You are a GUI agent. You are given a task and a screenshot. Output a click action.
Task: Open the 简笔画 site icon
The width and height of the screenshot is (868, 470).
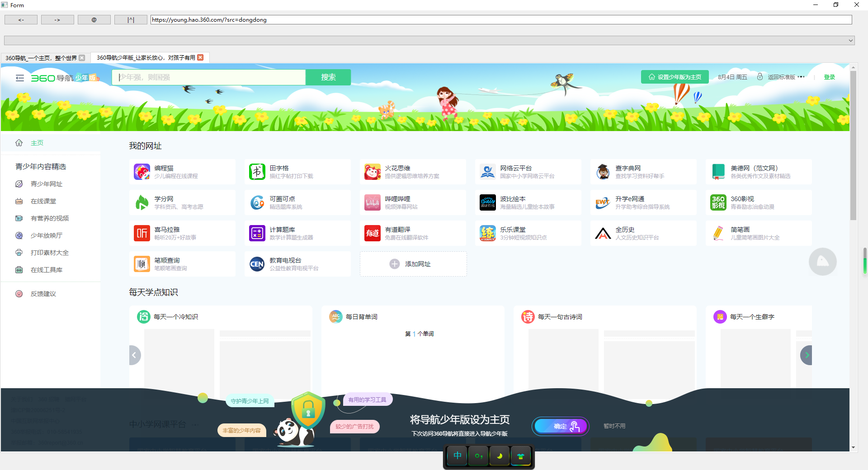(718, 233)
